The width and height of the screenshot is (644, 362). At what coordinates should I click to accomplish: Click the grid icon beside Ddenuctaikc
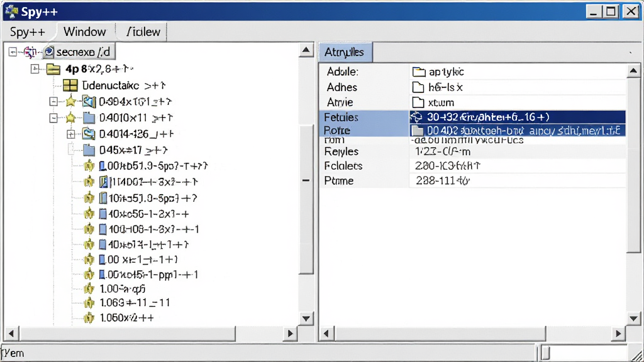pyautogui.click(x=70, y=85)
